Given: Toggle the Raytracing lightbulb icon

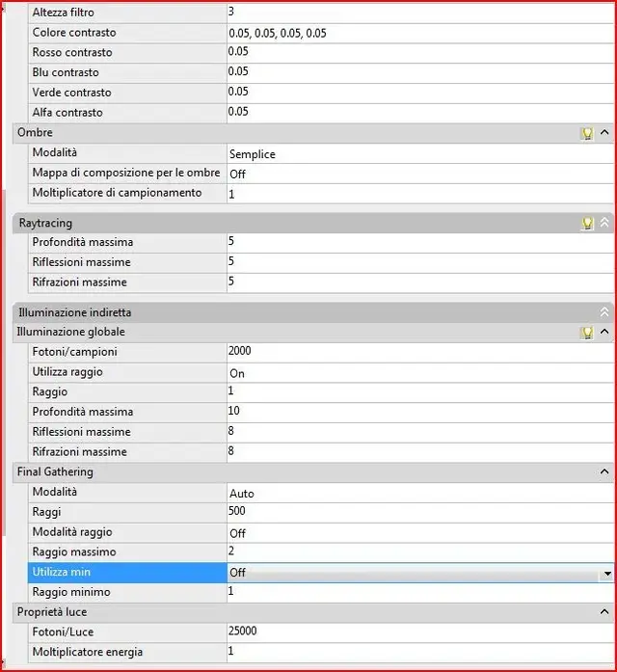Looking at the screenshot, I should click(587, 223).
